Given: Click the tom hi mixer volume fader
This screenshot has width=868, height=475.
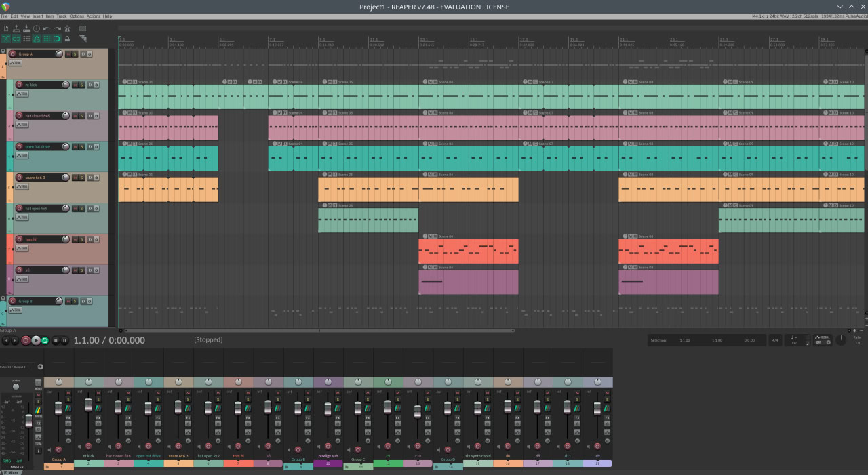Looking at the screenshot, I should tap(238, 408).
